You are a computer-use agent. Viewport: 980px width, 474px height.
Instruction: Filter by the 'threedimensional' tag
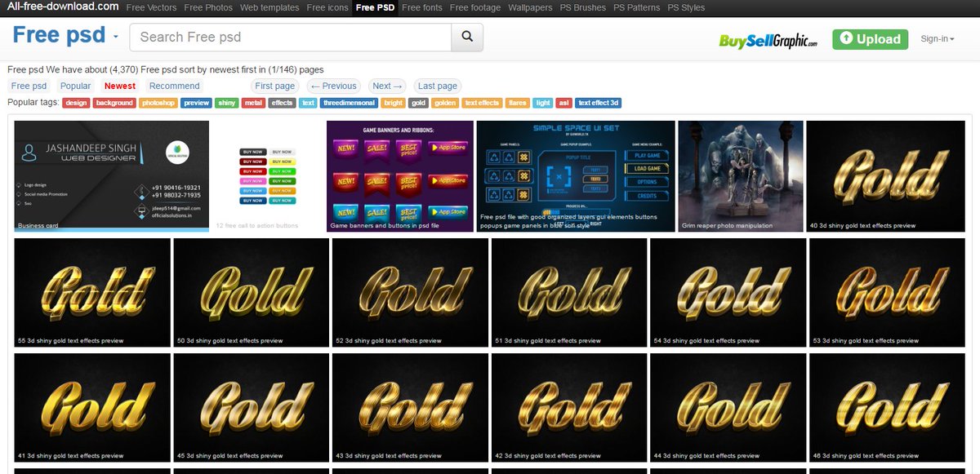(x=350, y=103)
